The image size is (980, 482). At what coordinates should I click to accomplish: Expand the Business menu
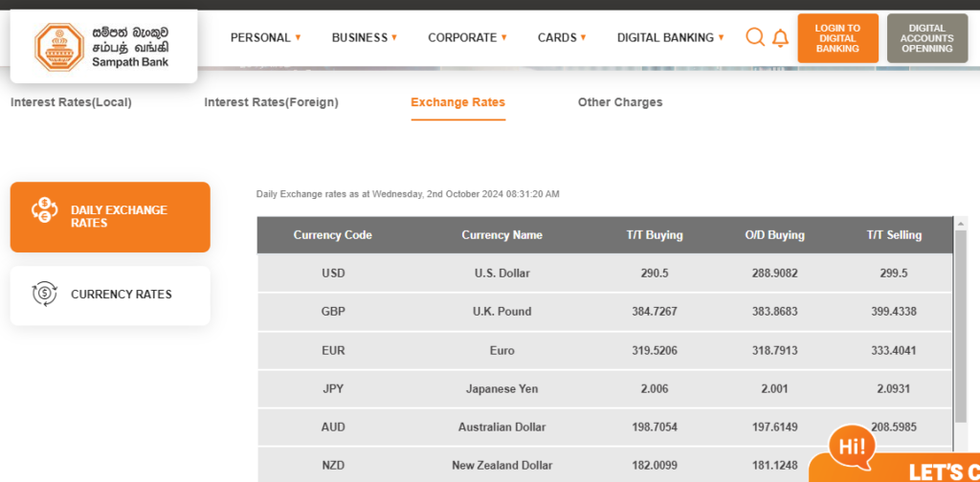click(365, 37)
